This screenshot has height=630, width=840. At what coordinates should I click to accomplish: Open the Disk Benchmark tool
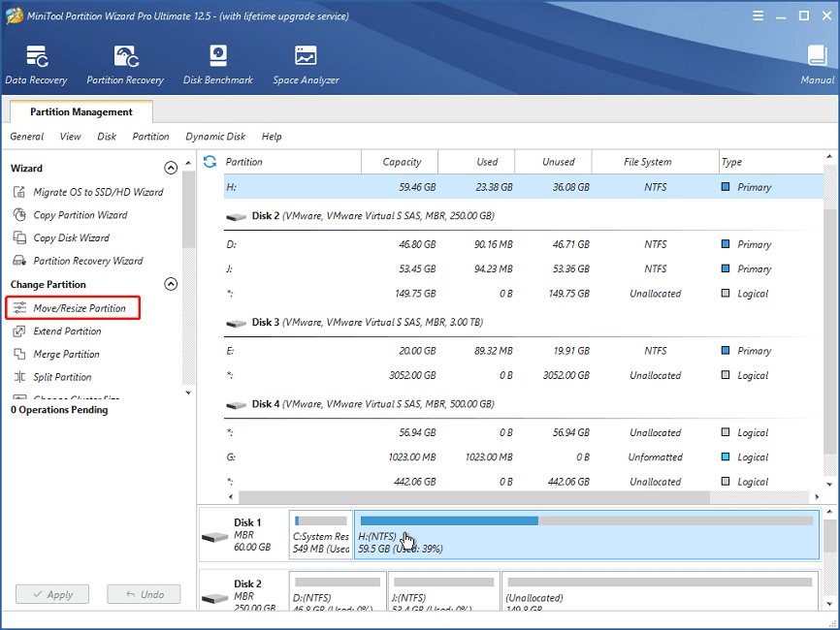[x=218, y=65]
